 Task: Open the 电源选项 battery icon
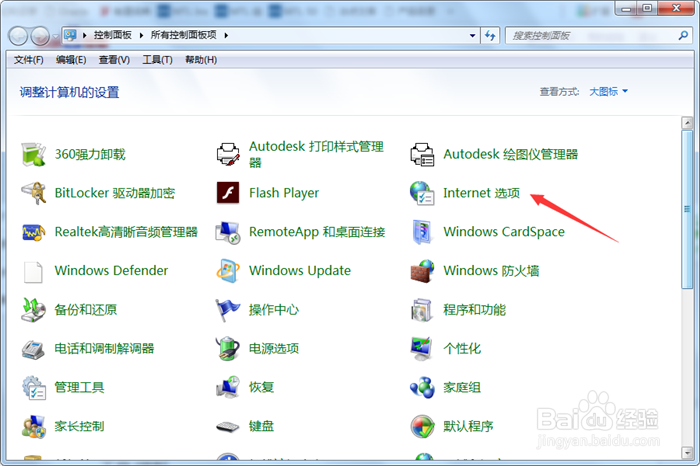[x=228, y=349]
